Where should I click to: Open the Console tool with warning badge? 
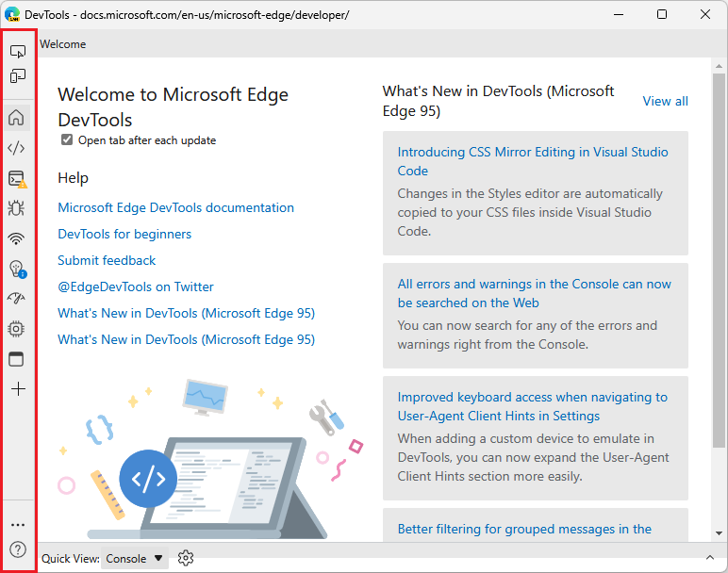[x=17, y=179]
